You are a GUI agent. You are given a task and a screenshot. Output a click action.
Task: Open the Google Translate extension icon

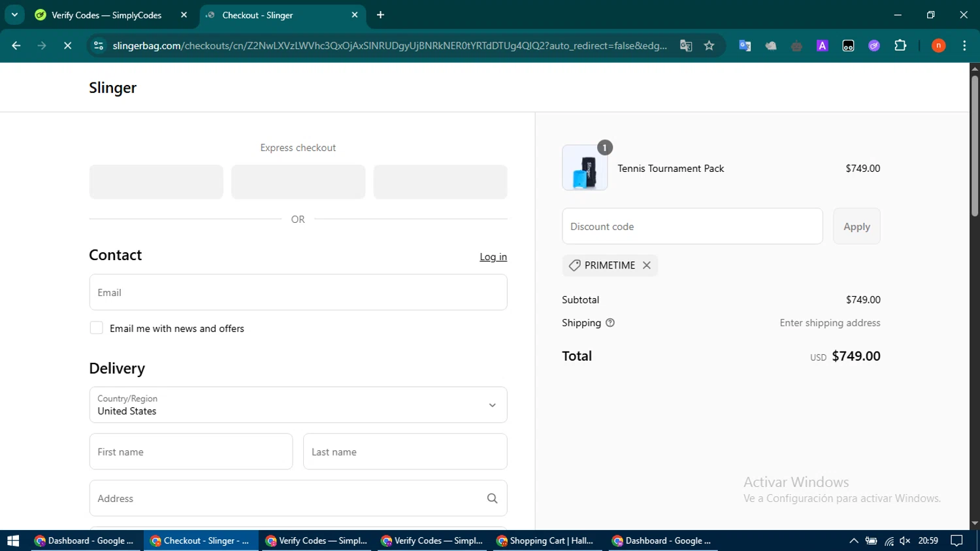[x=745, y=46]
